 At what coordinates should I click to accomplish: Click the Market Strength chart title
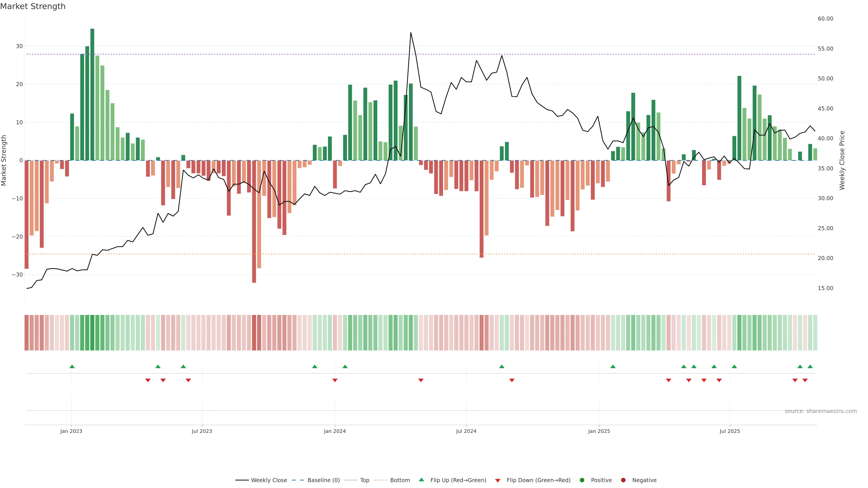coord(33,6)
